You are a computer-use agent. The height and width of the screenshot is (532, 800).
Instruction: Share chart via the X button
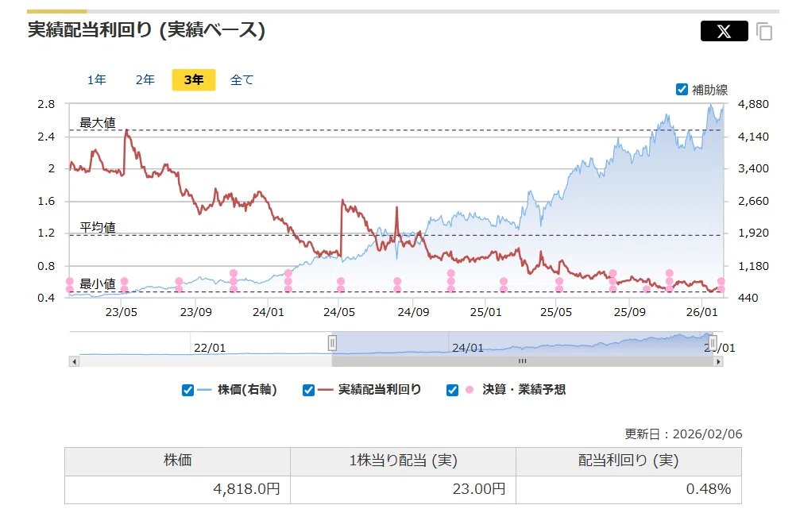(724, 31)
